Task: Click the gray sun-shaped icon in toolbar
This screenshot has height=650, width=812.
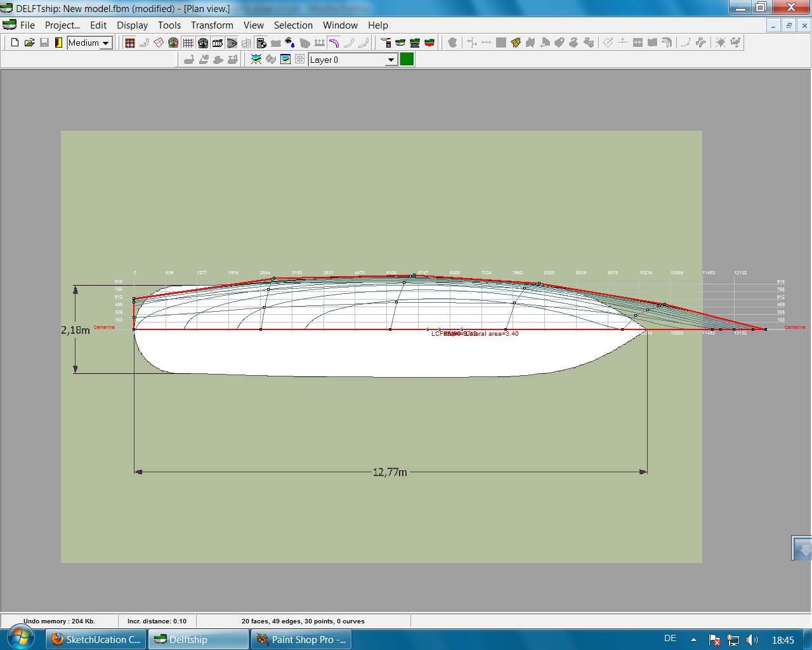Action: 721,43
